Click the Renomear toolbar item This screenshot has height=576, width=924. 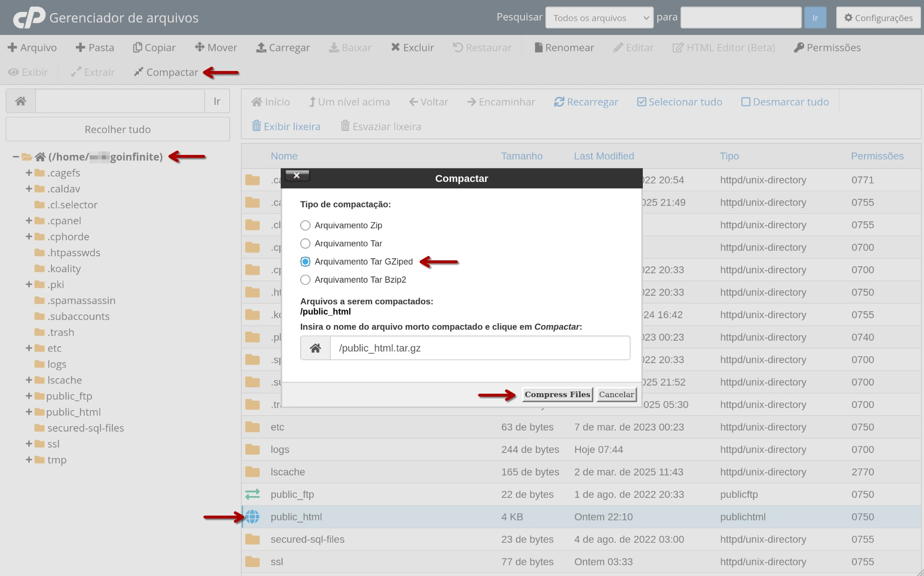point(564,47)
